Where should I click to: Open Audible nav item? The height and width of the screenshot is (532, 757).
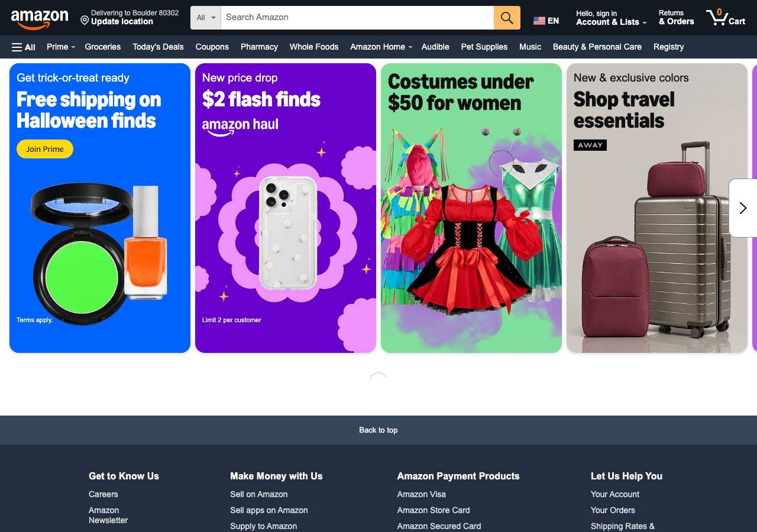coord(435,47)
